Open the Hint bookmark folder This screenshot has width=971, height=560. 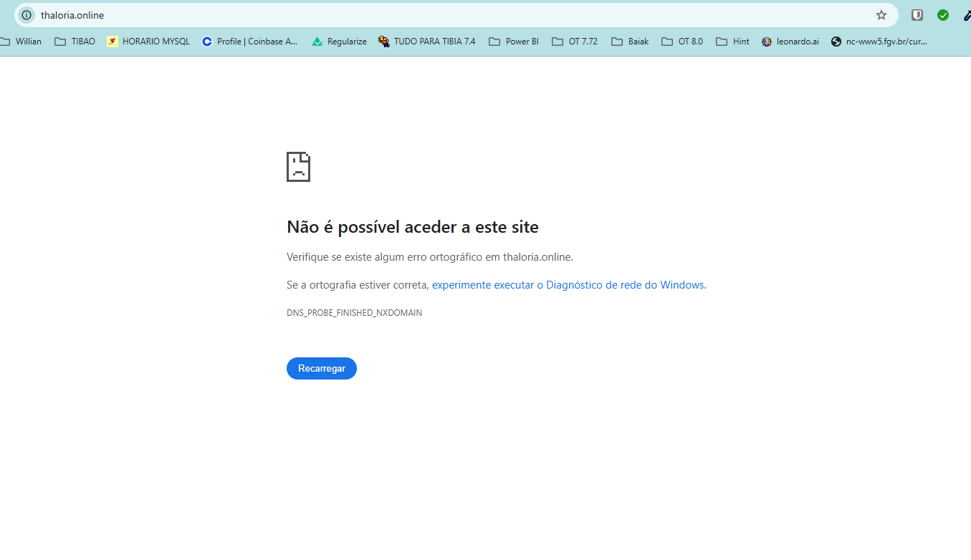(732, 42)
